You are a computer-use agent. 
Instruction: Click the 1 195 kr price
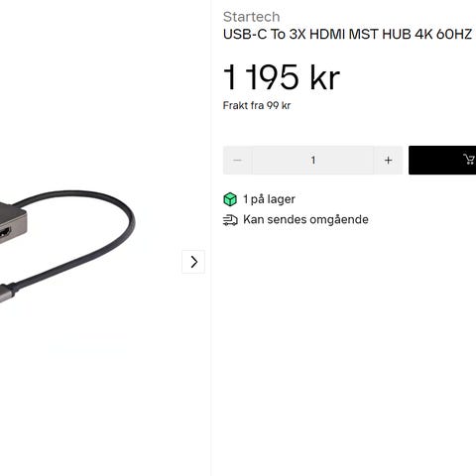[282, 77]
